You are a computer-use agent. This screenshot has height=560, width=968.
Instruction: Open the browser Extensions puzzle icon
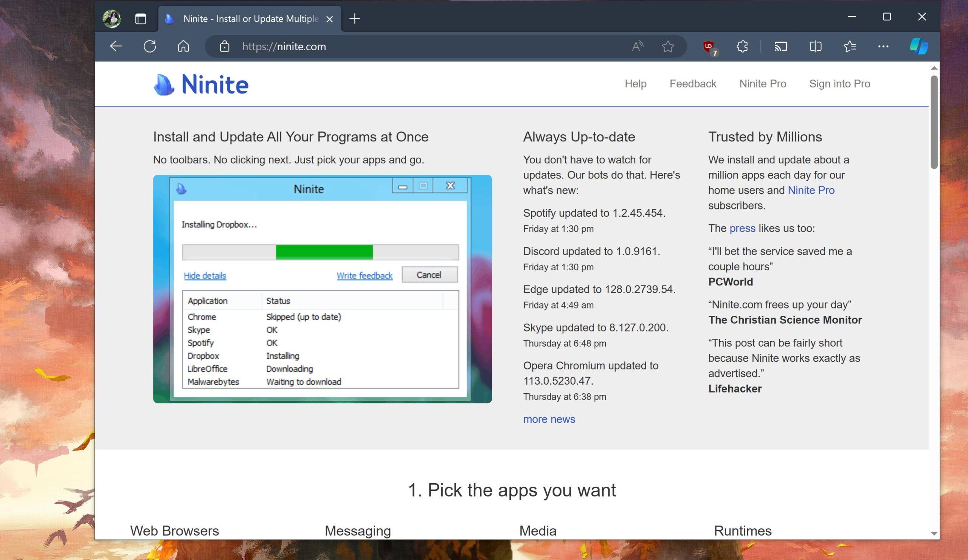pos(742,47)
